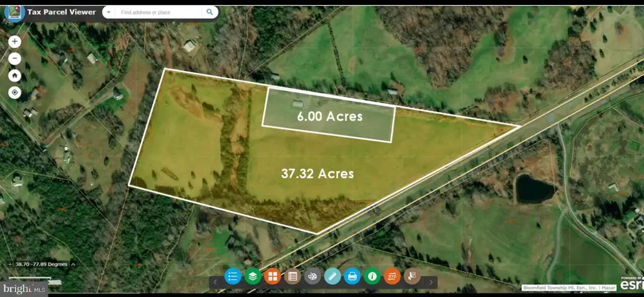Open the Print widget
The image size is (644, 297).
click(352, 276)
